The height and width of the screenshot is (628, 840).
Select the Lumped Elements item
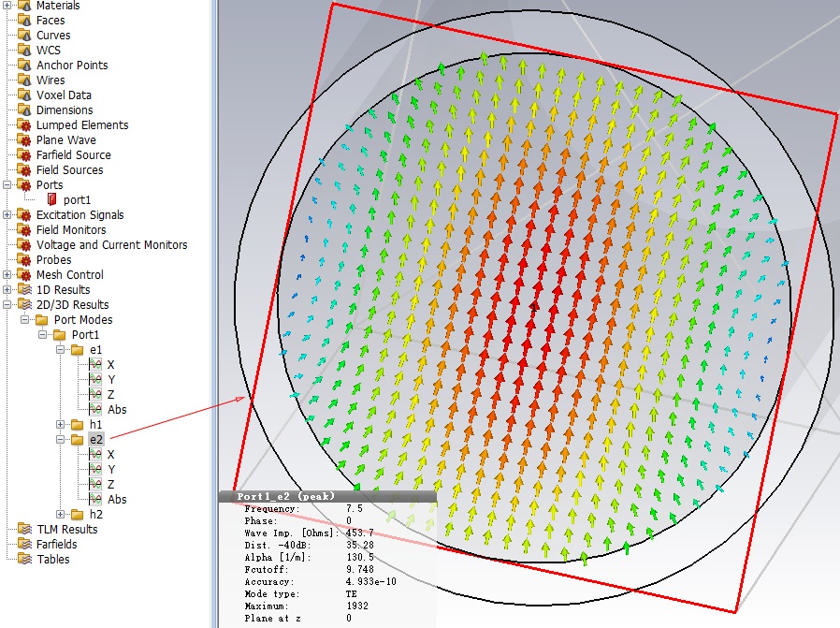(x=82, y=125)
